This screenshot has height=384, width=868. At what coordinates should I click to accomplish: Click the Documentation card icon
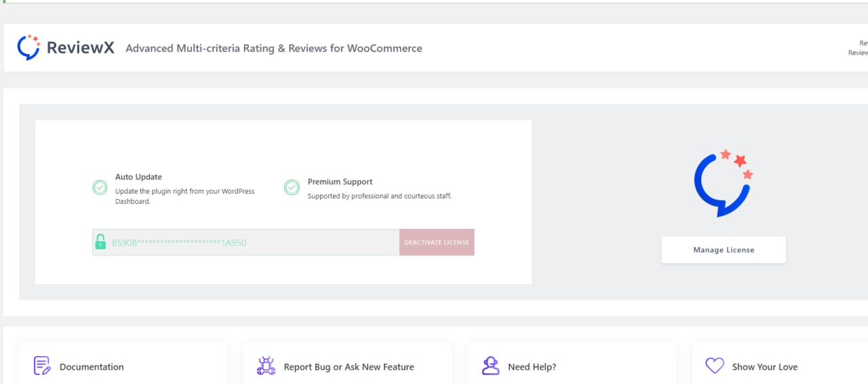42,366
